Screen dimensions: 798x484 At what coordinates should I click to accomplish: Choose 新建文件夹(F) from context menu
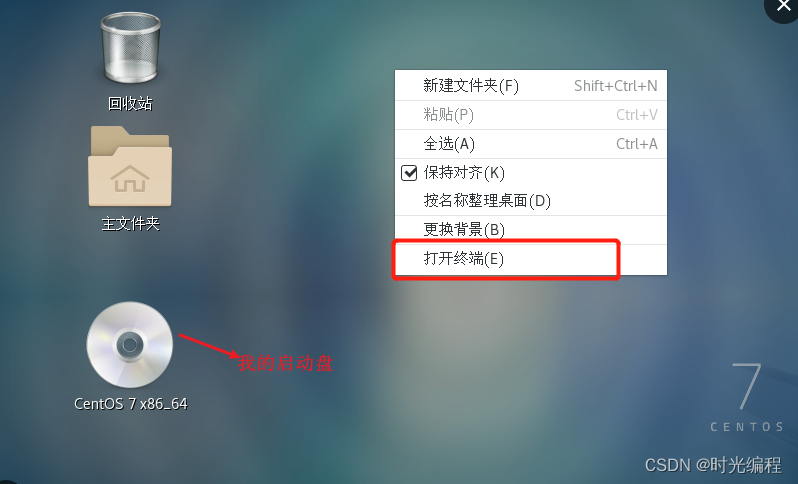[x=531, y=86]
